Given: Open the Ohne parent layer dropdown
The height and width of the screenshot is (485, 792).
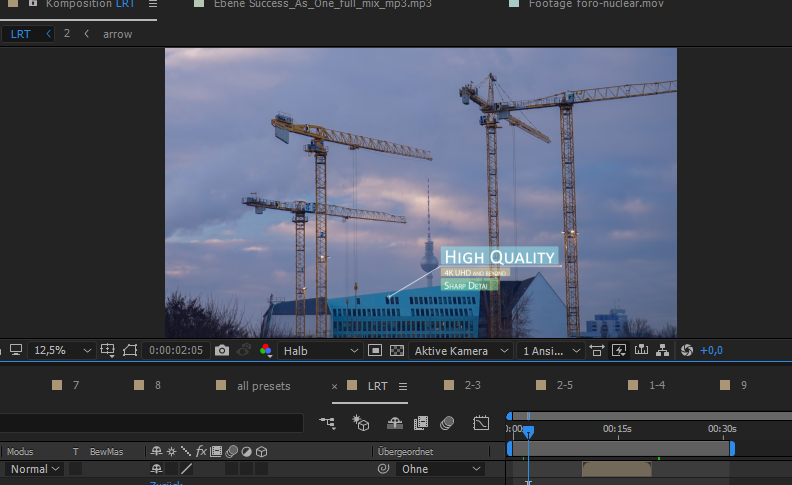Looking at the screenshot, I should coord(440,469).
